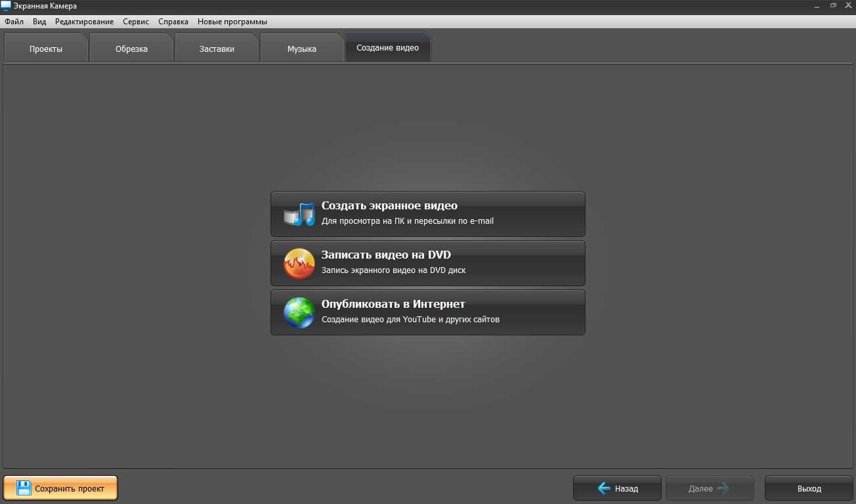Switch to the Проекты tab
856x504 pixels.
[x=46, y=49]
